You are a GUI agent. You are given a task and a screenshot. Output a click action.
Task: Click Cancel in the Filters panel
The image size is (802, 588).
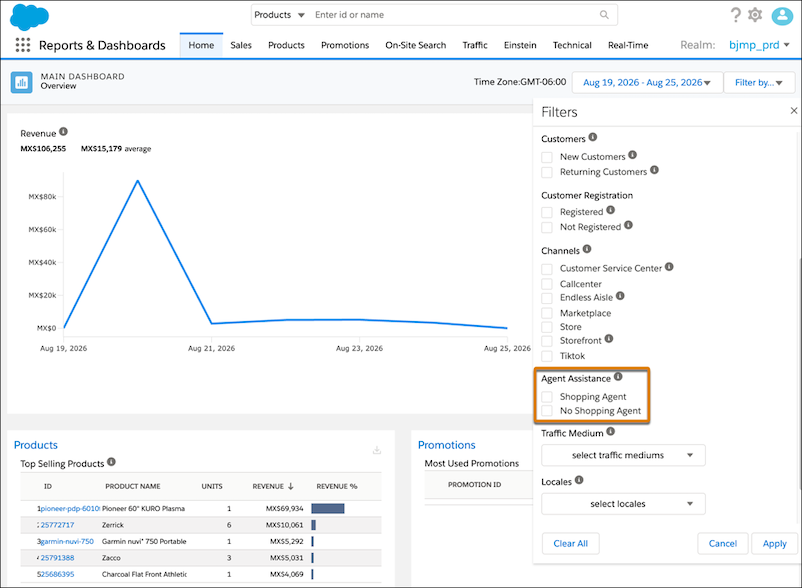723,544
